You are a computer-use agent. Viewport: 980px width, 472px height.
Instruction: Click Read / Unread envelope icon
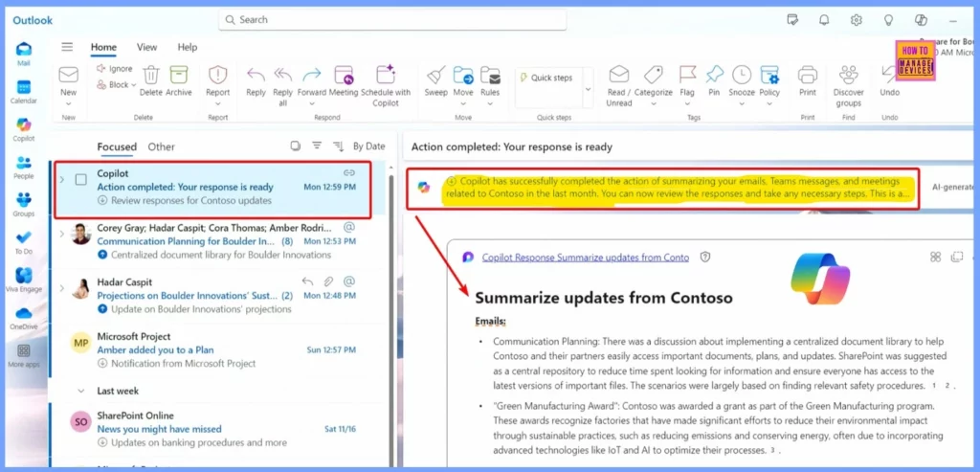[619, 86]
